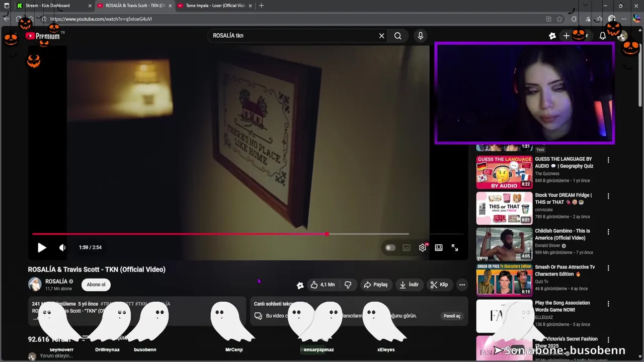View site information lock icon
644x362 pixels.
pyautogui.click(x=44, y=19)
